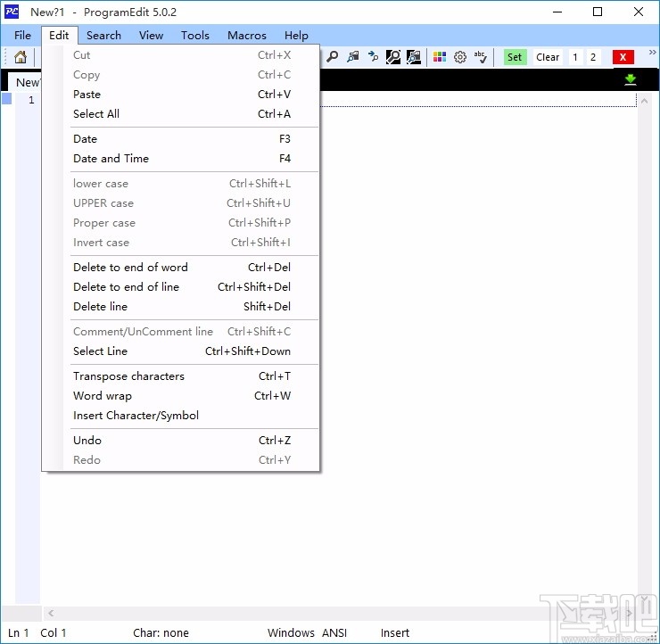
Task: Run the abc spell check icon
Action: [480, 57]
